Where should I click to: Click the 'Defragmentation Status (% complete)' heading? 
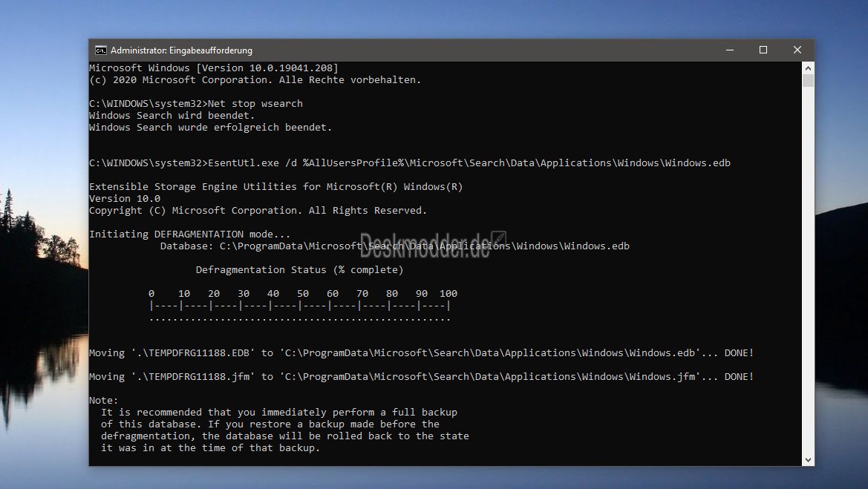[299, 270]
